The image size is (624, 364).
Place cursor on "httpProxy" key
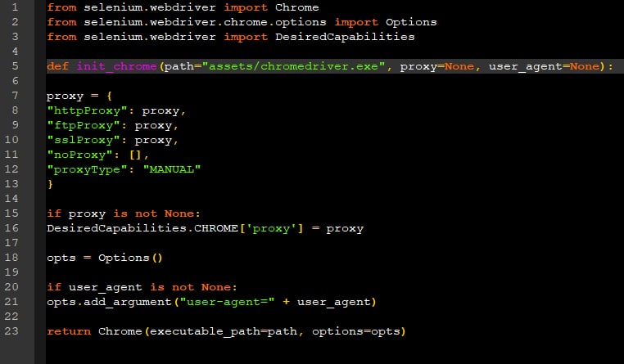point(87,110)
